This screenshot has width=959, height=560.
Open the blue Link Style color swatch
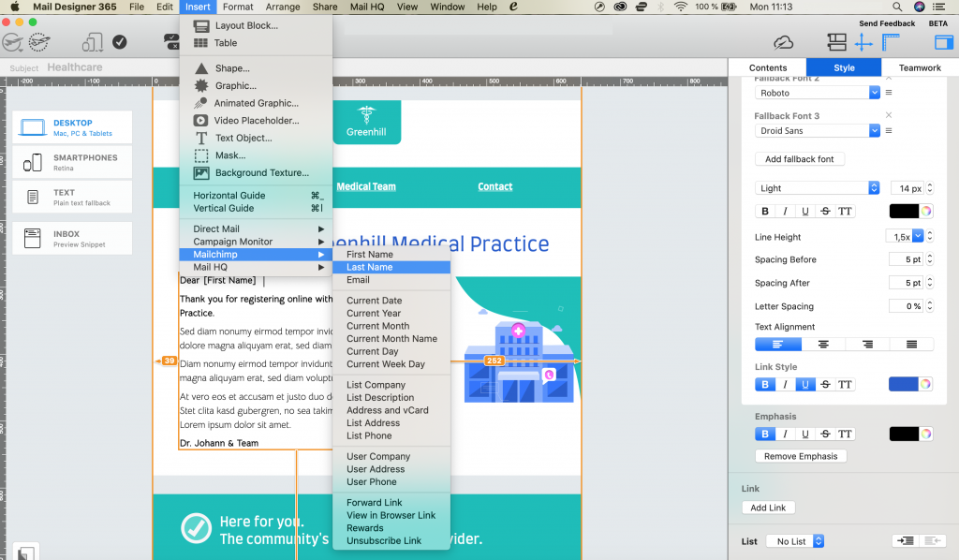[904, 385]
